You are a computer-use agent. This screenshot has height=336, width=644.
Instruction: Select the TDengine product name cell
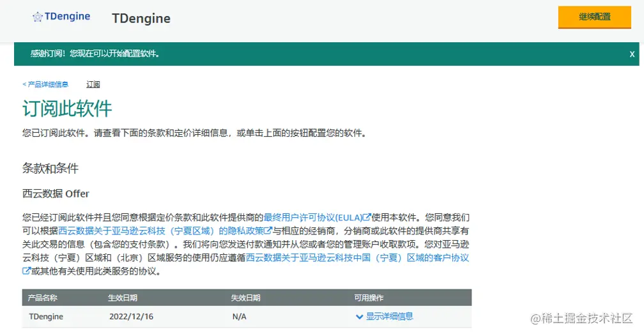[x=46, y=317]
